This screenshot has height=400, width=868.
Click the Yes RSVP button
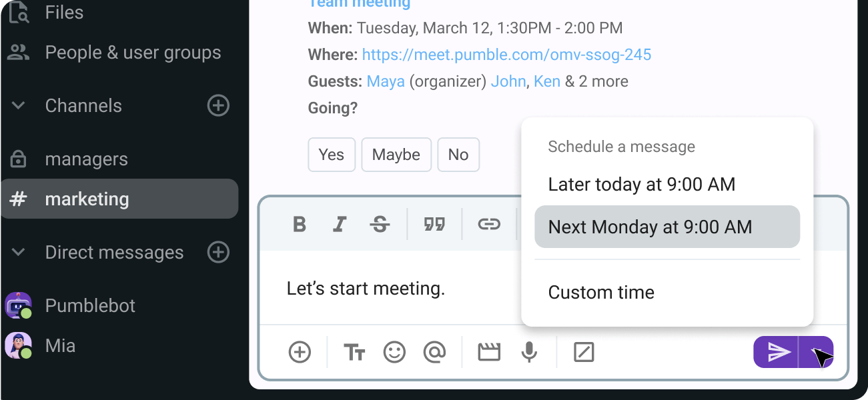[332, 155]
